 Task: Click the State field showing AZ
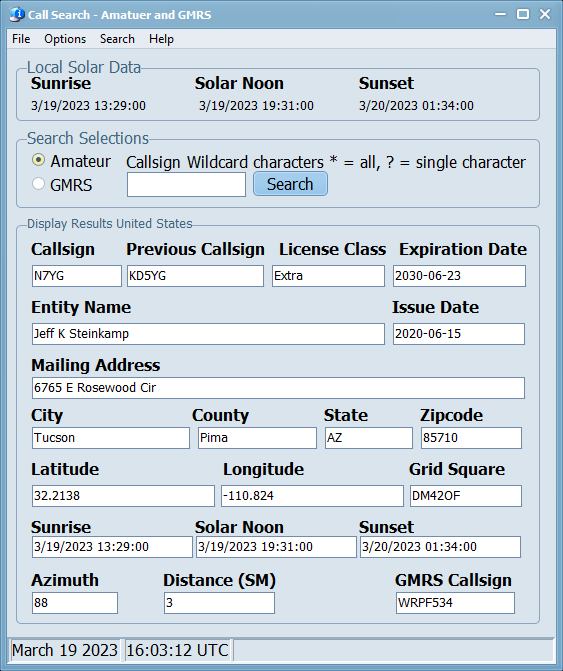(369, 438)
